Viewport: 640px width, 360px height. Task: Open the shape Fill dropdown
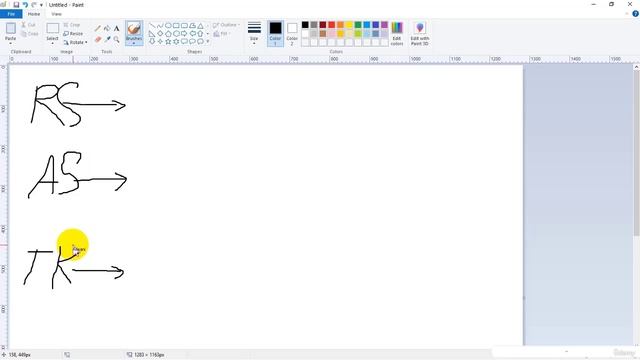pyautogui.click(x=222, y=34)
